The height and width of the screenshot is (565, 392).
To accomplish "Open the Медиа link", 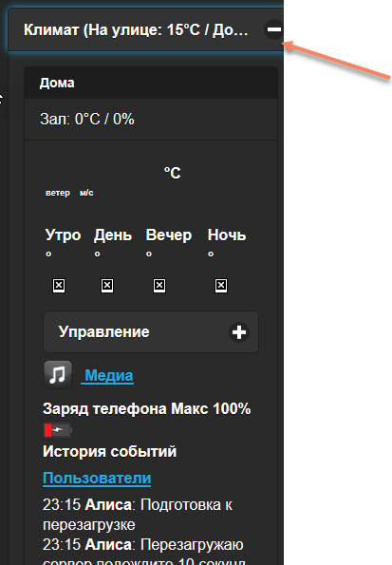I will click(x=107, y=375).
